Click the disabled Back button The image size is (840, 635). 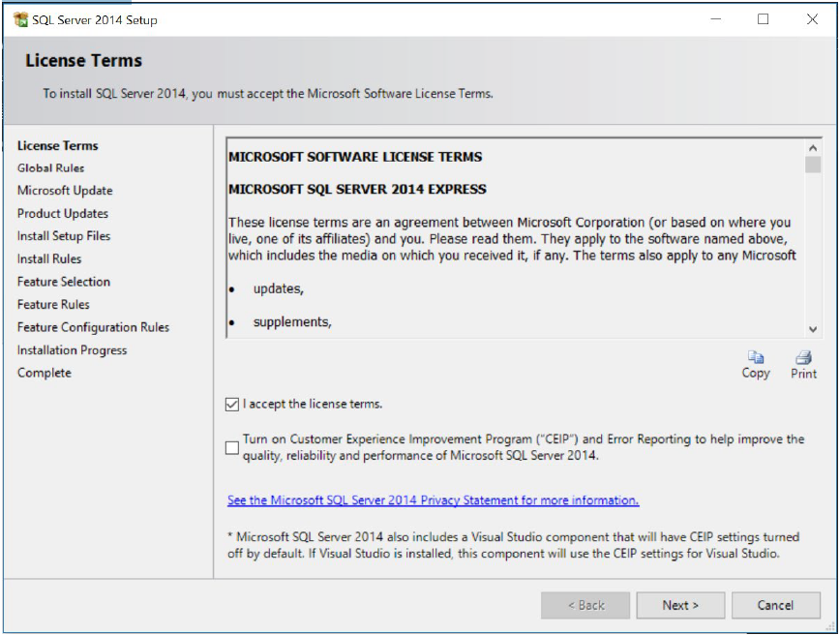[x=585, y=605]
